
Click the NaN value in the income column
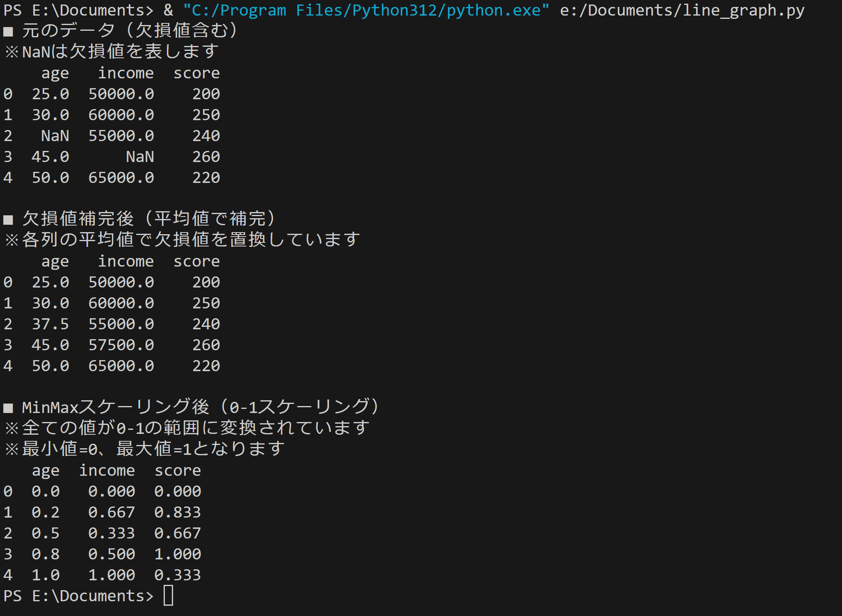click(x=140, y=157)
